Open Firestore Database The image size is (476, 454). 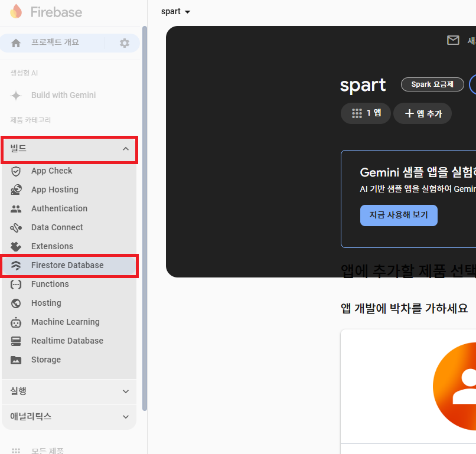coord(69,265)
